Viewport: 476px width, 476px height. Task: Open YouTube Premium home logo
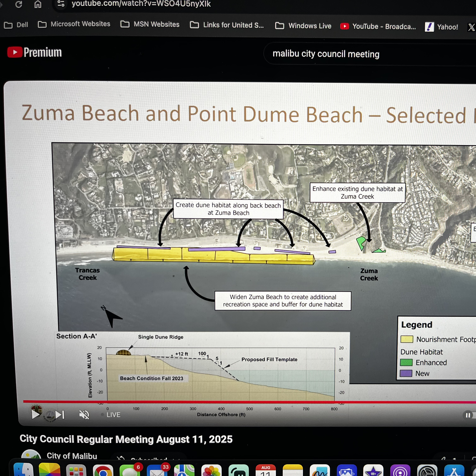(34, 52)
